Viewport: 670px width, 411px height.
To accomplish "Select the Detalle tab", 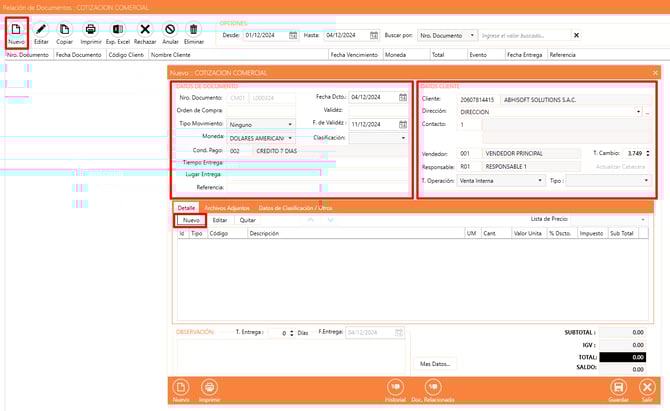I will pyautogui.click(x=186, y=208).
